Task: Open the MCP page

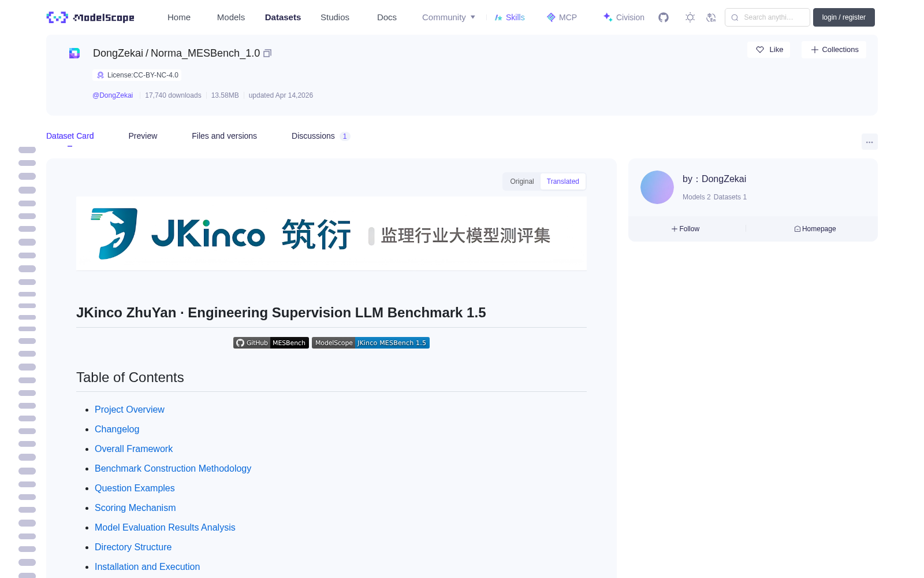Action: pos(561,17)
